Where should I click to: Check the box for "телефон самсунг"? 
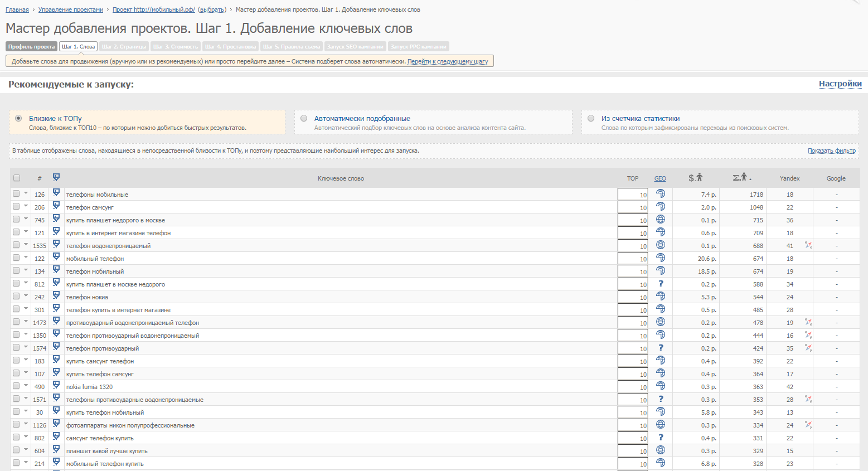[x=17, y=206]
